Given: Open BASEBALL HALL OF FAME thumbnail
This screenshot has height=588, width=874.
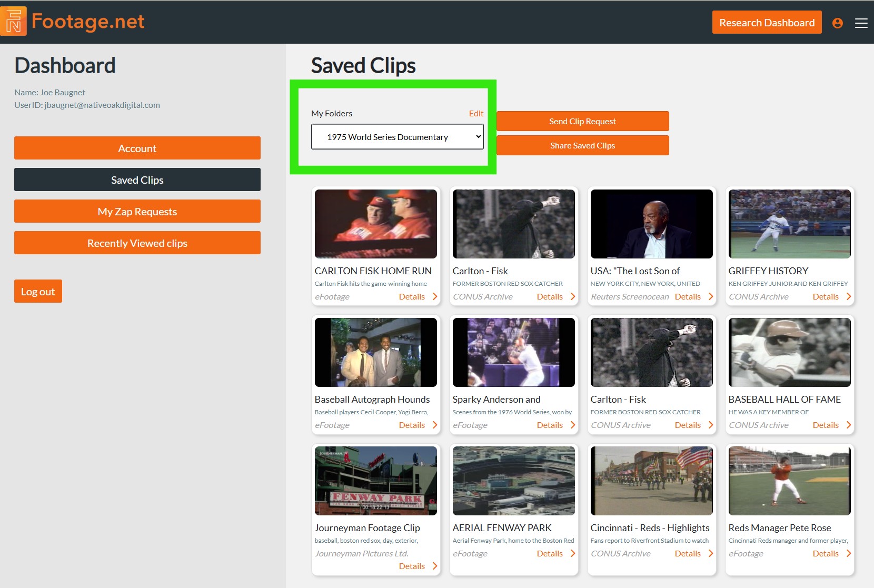Looking at the screenshot, I should pos(790,353).
